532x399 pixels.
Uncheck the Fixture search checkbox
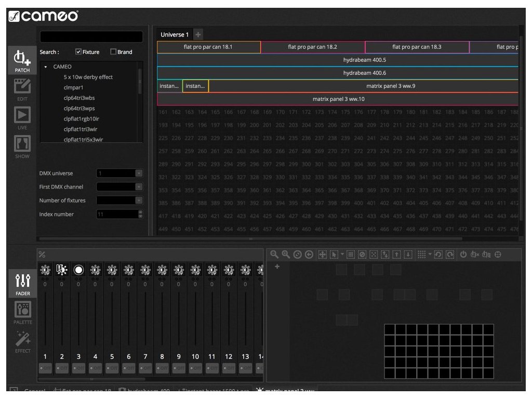coord(78,52)
